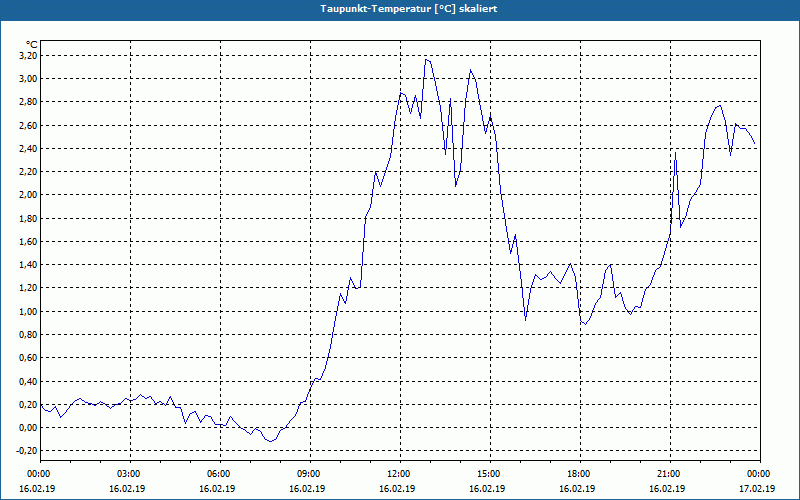Click the '0,00' y-axis label
800x500 pixels.
28,428
